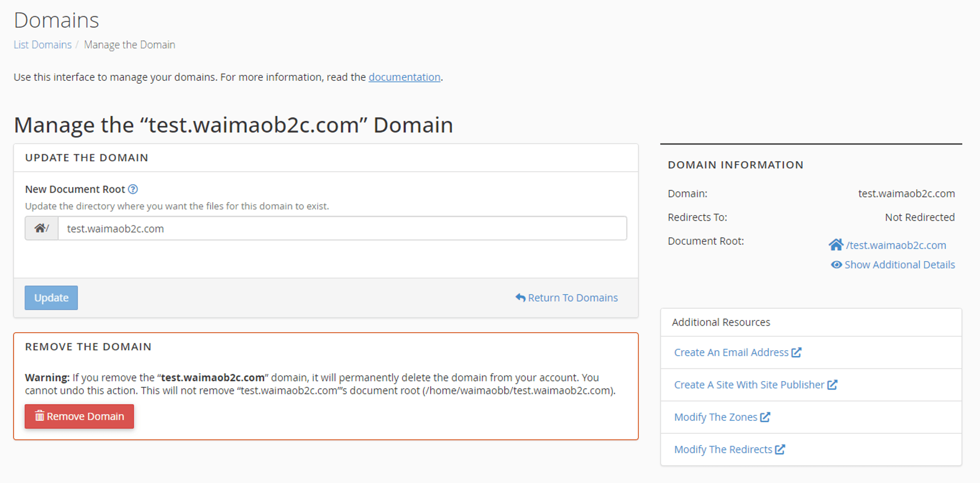980x483 pixels.
Task: Expand Show Additional Details
Action: pyautogui.click(x=900, y=265)
